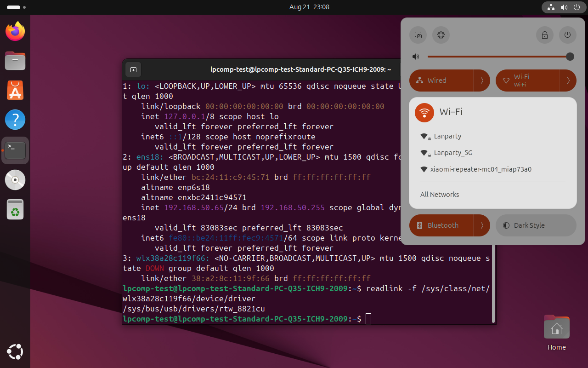Screen dimensions: 588x368
Task: Mute sound via speaker icon by slider
Action: pyautogui.click(x=416, y=57)
